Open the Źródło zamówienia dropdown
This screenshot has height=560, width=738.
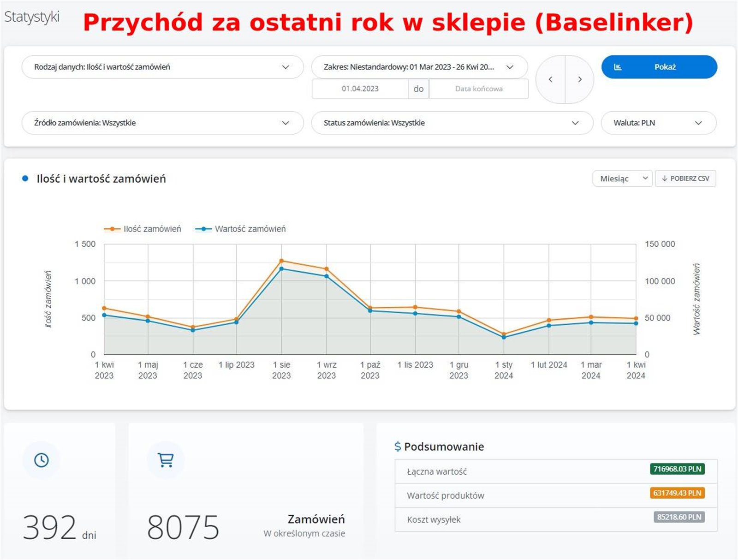click(162, 123)
